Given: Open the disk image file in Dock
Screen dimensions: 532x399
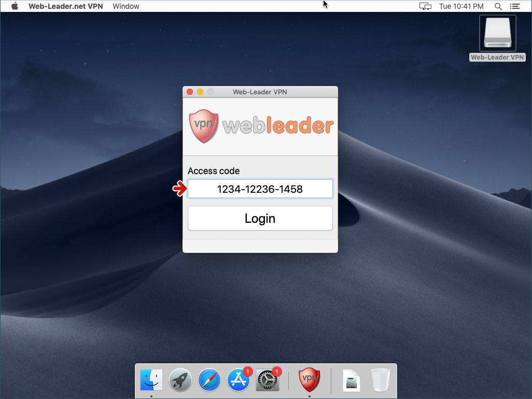Looking at the screenshot, I should coord(351,380).
